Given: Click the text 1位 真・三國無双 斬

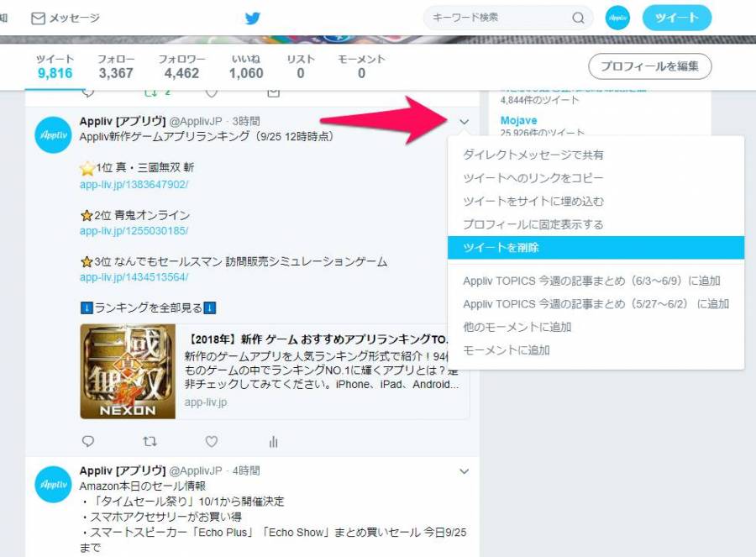Looking at the screenshot, I should click(x=144, y=167).
